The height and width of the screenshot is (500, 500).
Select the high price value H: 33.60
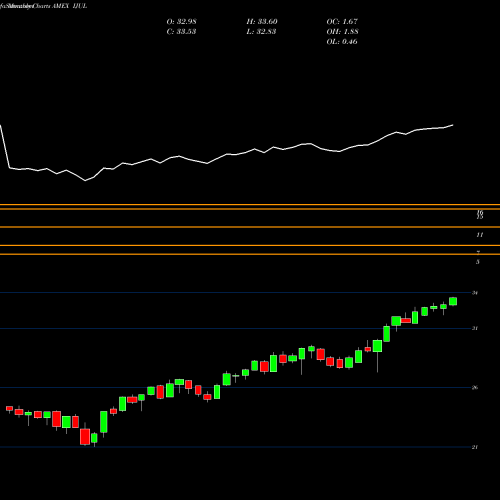(262, 22)
